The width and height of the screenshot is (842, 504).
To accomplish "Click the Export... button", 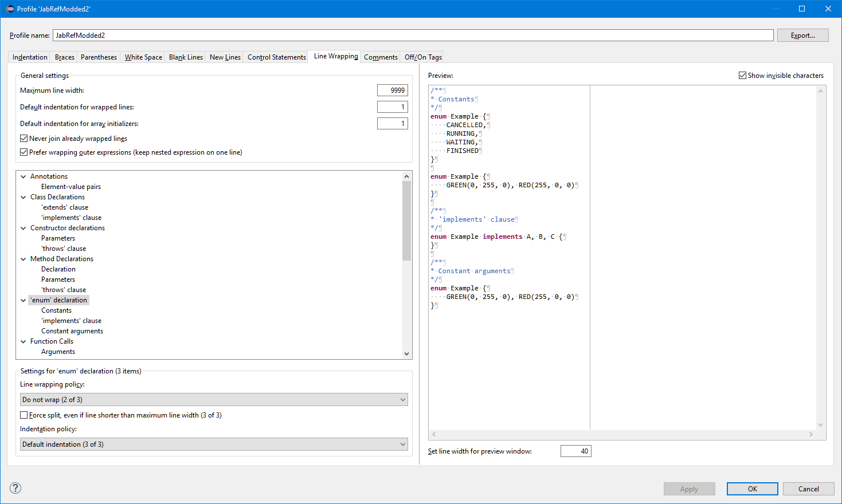I will point(802,36).
